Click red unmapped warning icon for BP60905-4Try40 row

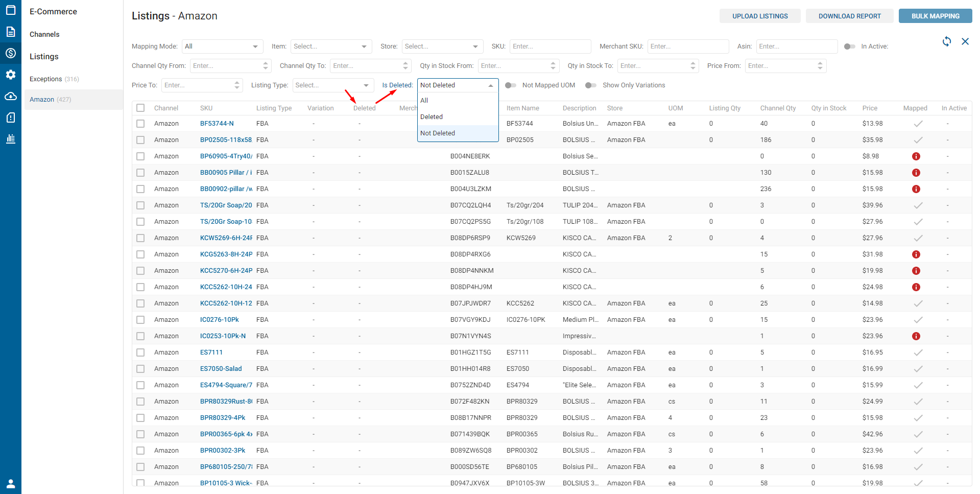point(916,156)
